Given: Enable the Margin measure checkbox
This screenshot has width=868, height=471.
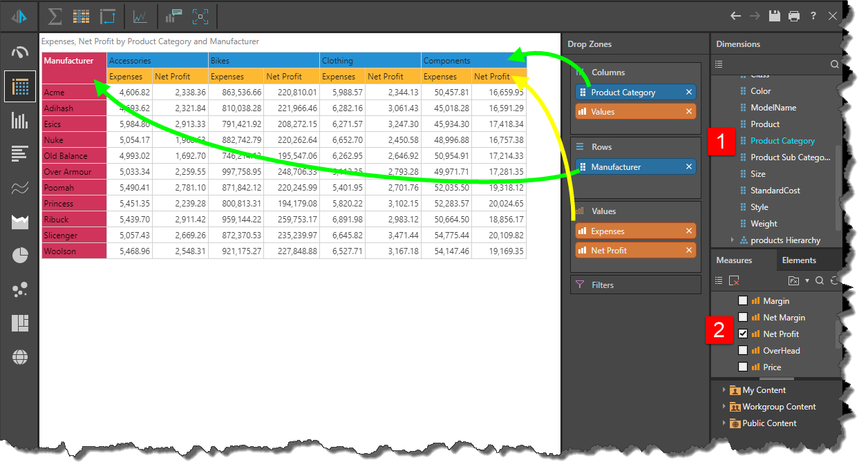Looking at the screenshot, I should (x=743, y=301).
